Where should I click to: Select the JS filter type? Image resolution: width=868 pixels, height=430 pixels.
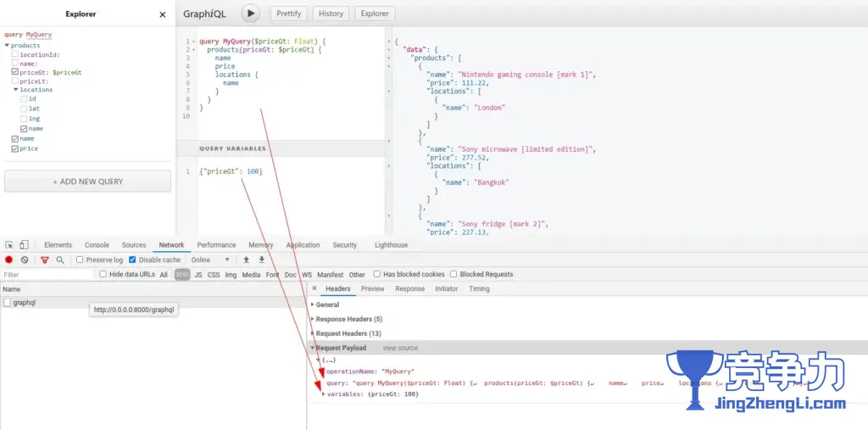(x=198, y=274)
